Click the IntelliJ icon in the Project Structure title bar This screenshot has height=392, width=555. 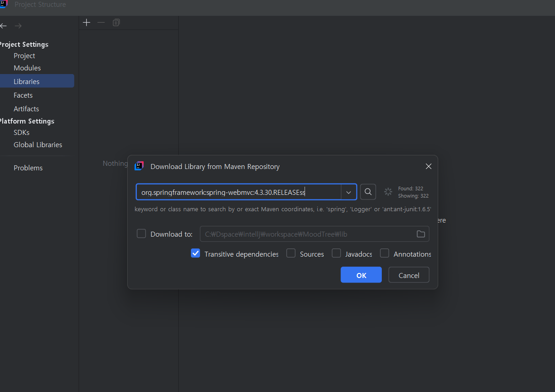[4, 4]
